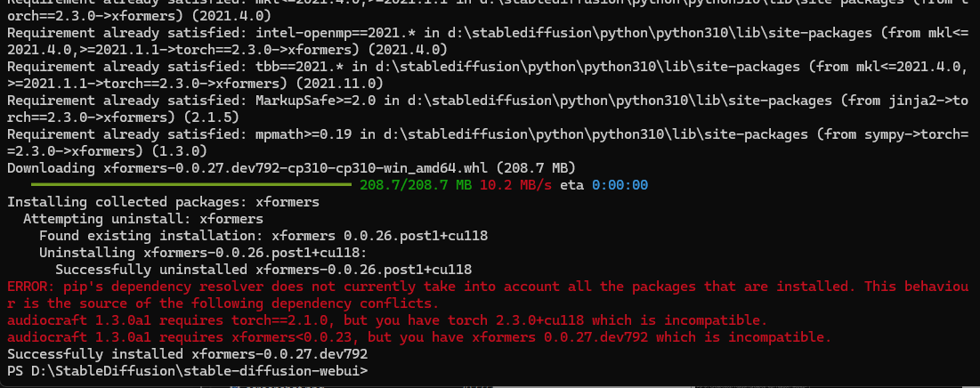This screenshot has width=980, height=388.
Task: Click the green '208.7/208.7 MB' progress text
Action: 416,186
